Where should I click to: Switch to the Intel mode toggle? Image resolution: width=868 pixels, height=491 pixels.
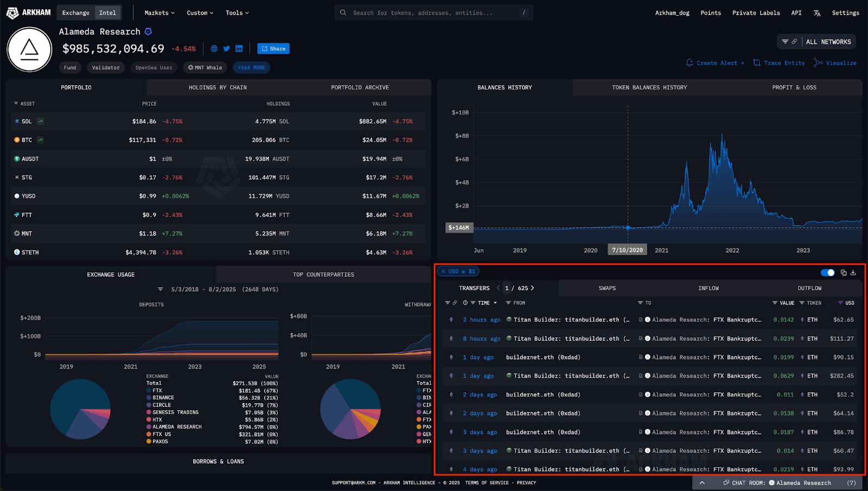(x=107, y=12)
